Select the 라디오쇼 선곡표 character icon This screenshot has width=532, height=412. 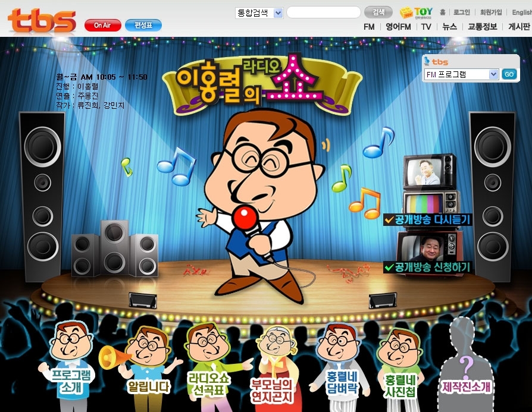pyautogui.click(x=208, y=363)
